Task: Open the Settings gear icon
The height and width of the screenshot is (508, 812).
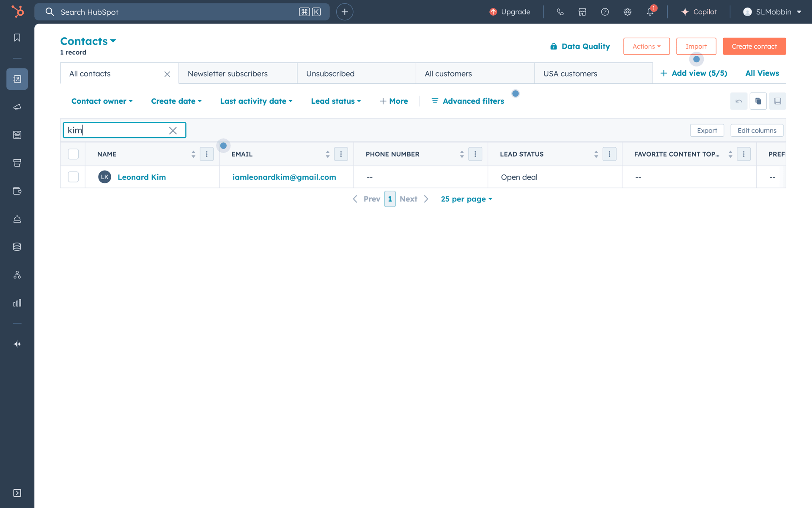Action: [x=627, y=12]
